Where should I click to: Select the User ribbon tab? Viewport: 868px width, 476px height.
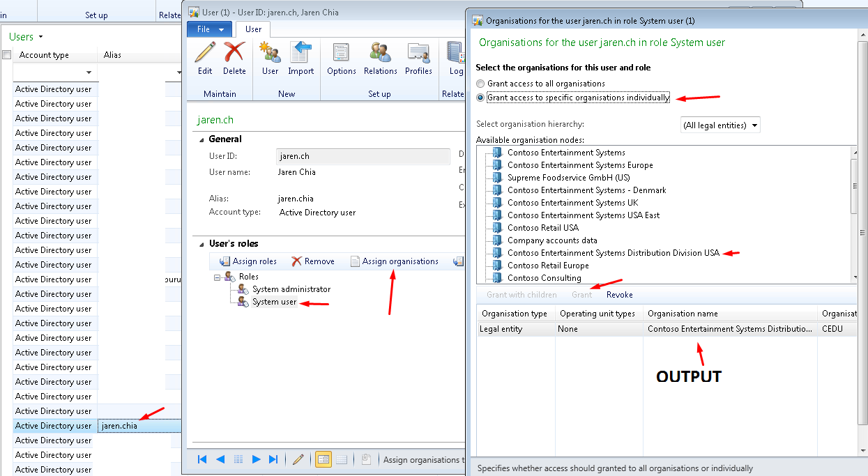254,29
